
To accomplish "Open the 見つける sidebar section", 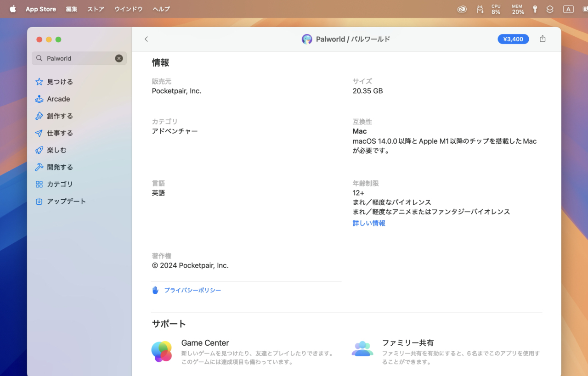I will coord(60,82).
